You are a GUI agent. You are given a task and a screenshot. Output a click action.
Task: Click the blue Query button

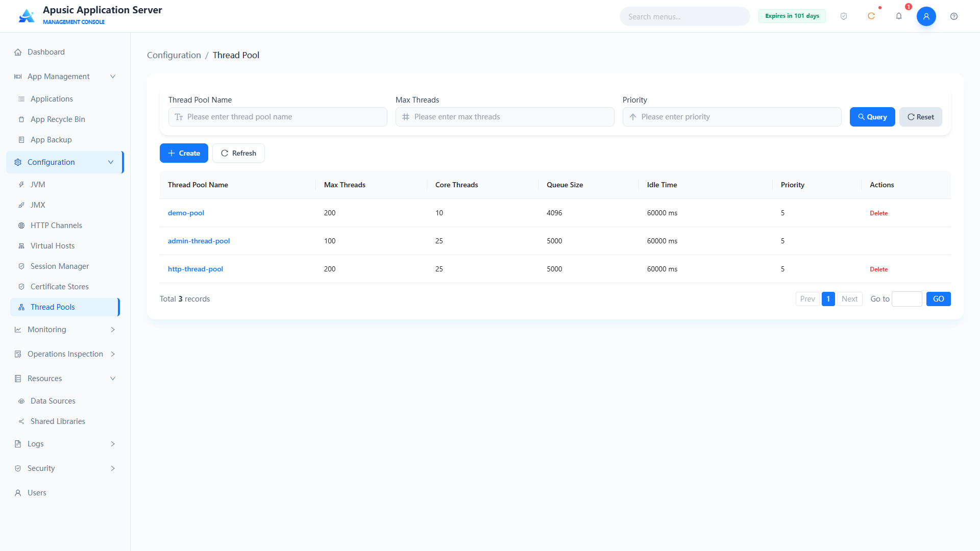coord(872,117)
